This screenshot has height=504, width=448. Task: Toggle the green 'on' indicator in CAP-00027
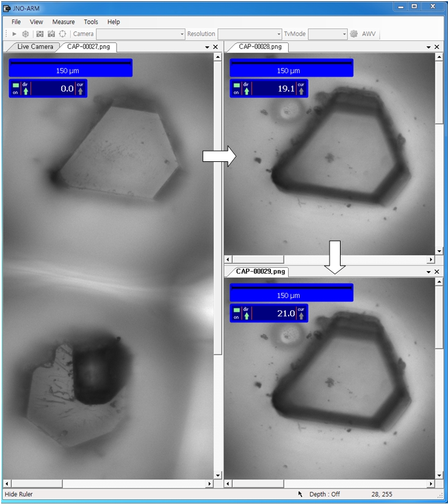(x=15, y=86)
